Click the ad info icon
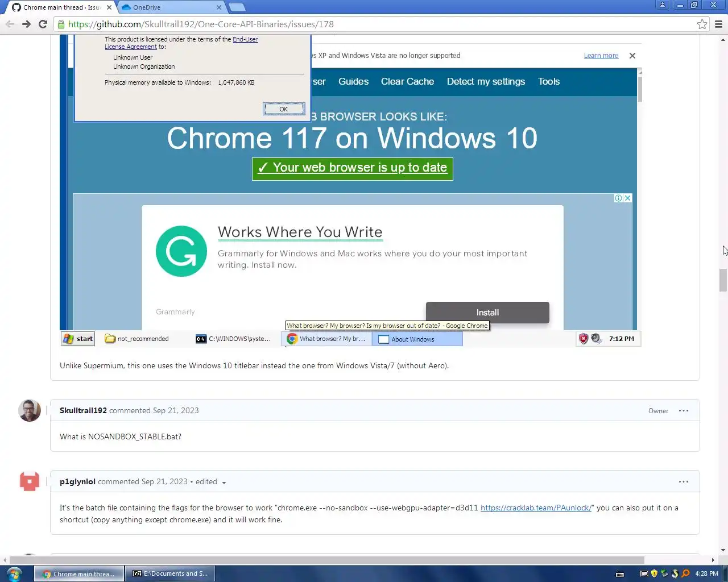 (x=618, y=198)
